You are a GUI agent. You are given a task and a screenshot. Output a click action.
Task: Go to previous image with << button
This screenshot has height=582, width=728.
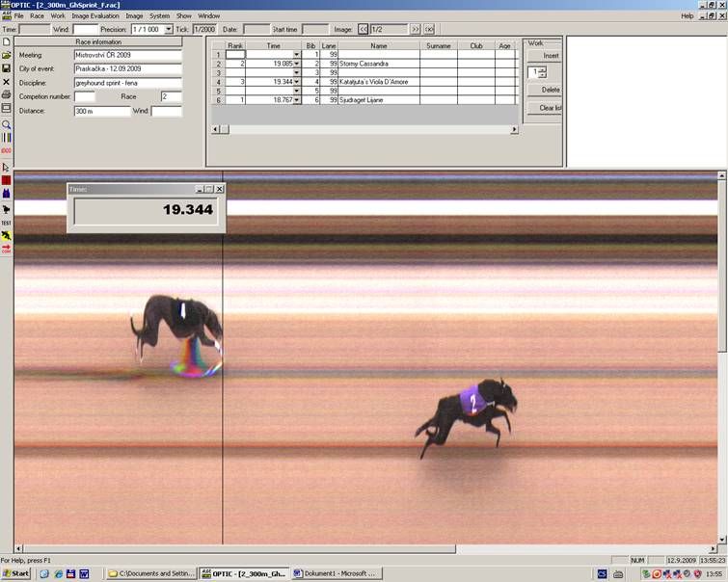364,29
